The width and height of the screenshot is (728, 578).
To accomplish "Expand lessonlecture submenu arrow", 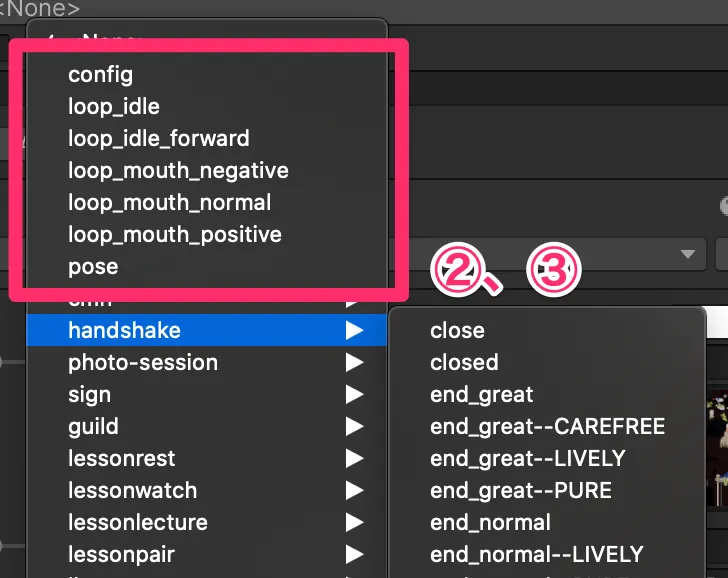I will coord(354,522).
